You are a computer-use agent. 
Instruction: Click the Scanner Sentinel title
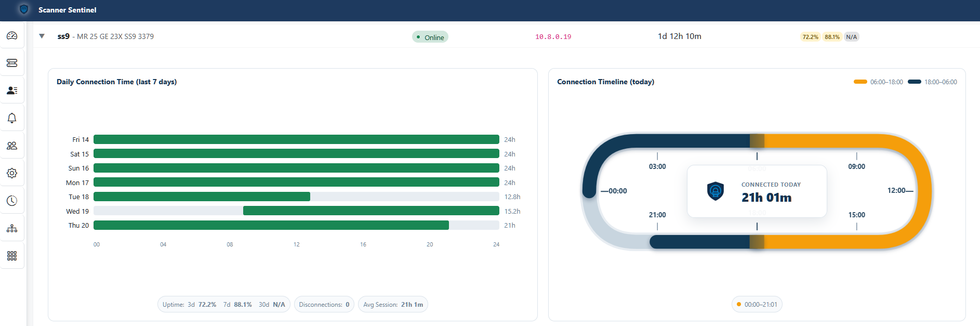pos(67,10)
